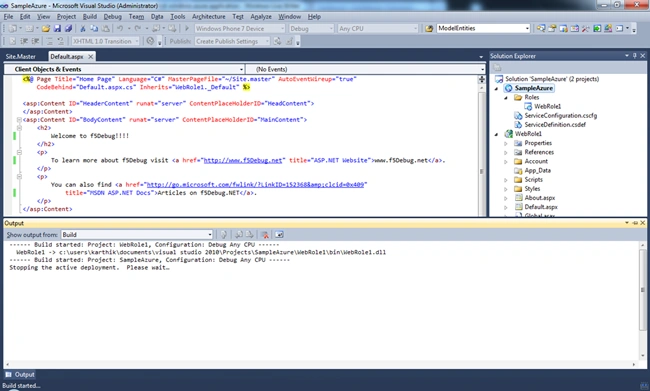Click the code editor vertical scrollbar

[x=482, y=149]
